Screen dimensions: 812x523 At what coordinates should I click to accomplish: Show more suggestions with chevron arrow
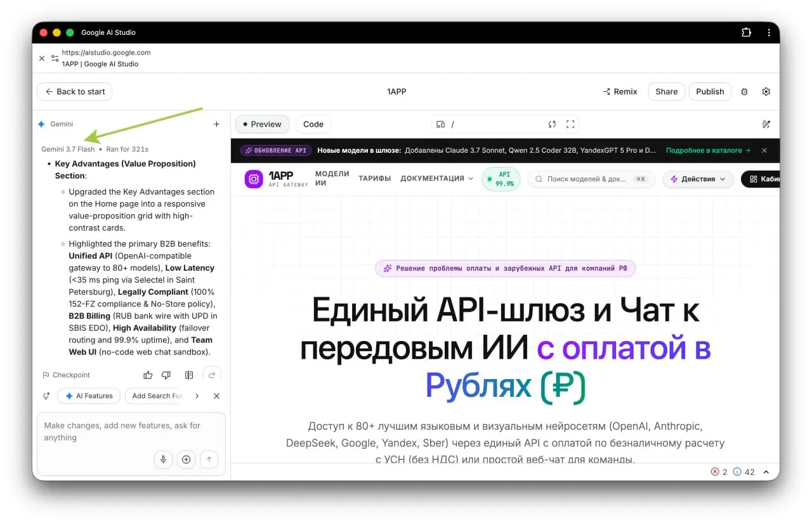point(197,396)
